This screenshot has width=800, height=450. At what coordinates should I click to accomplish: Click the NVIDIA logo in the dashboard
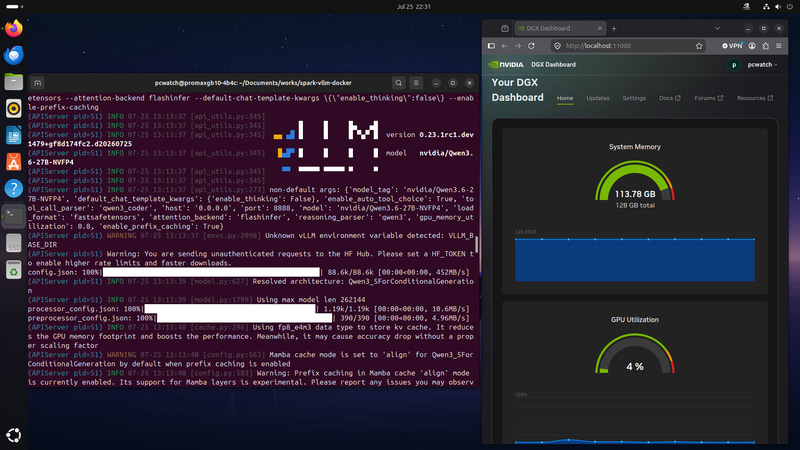click(506, 65)
